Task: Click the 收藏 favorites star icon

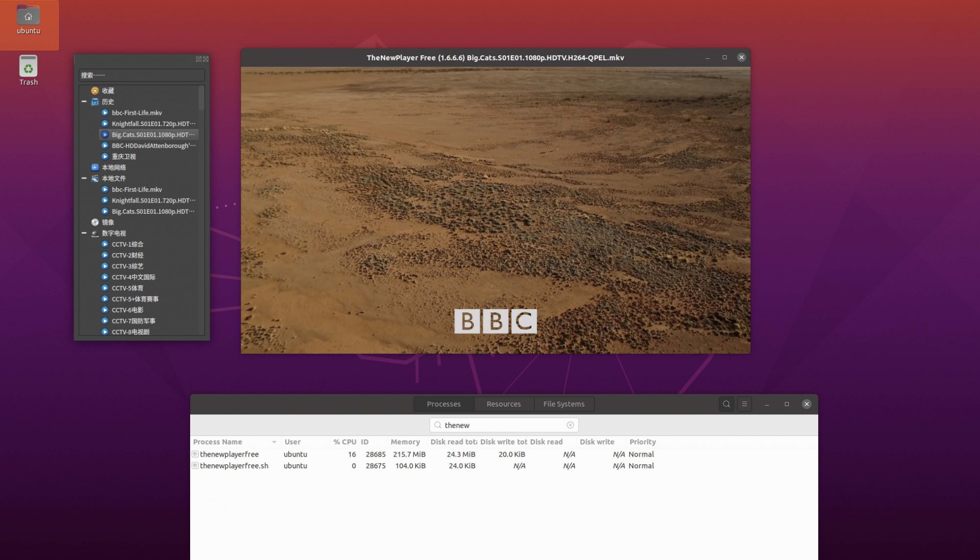Action: [95, 91]
